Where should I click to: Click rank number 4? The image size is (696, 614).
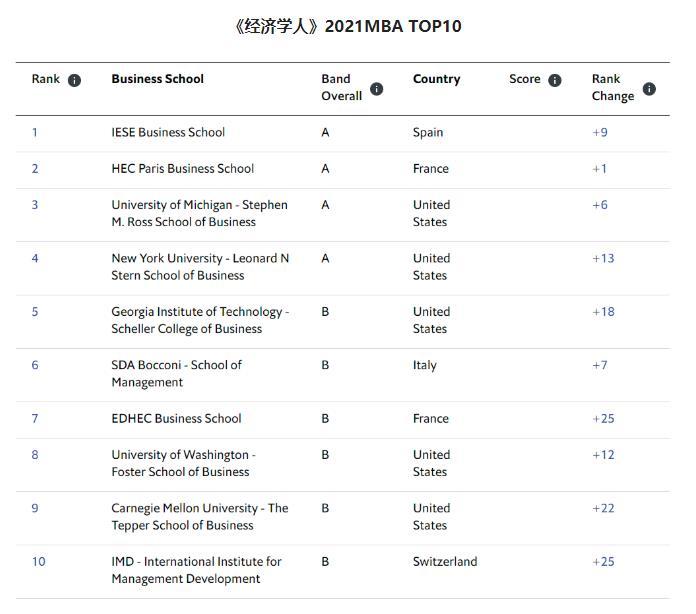click(35, 258)
